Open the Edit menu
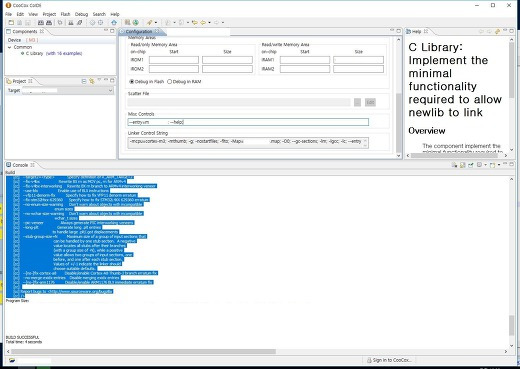This screenshot has width=520, height=369. 20,14
